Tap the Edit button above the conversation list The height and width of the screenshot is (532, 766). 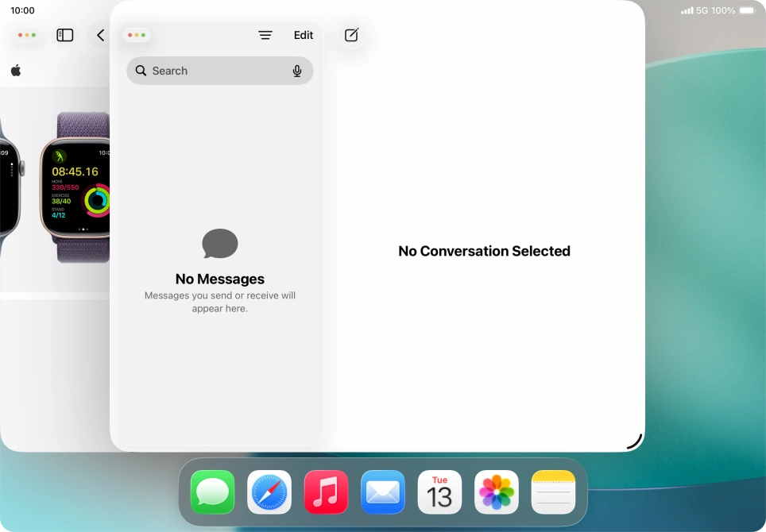pyautogui.click(x=303, y=35)
